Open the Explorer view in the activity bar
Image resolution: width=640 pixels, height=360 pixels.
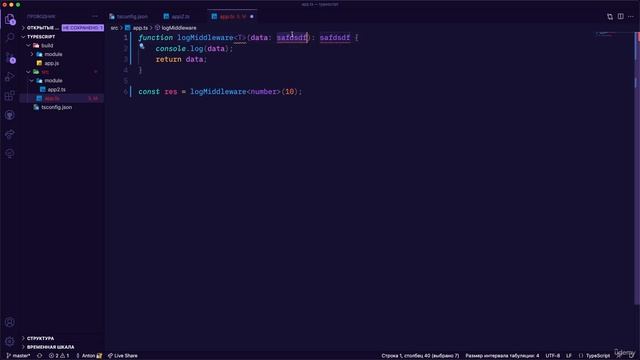click(x=10, y=19)
